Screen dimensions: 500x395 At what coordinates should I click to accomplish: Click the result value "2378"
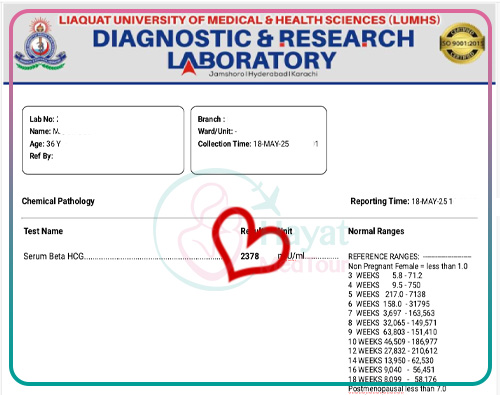[250, 256]
